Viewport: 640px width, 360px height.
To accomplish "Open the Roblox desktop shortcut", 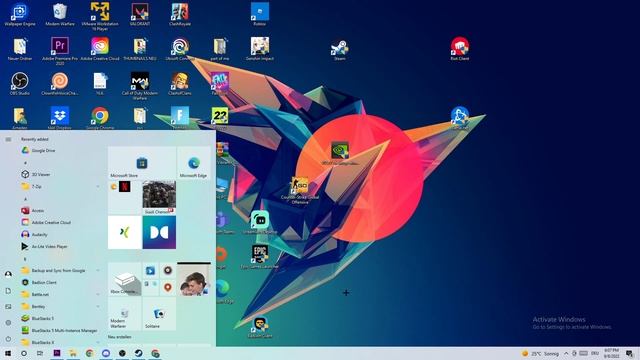I will tap(260, 15).
